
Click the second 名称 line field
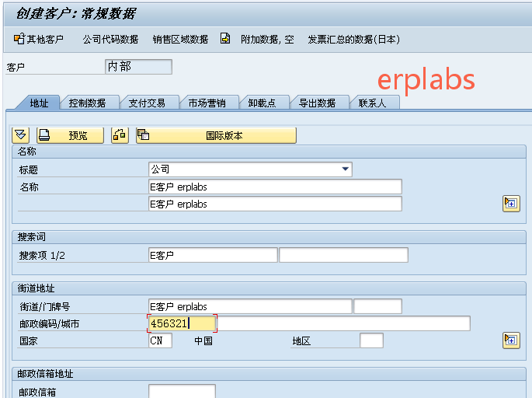pos(275,204)
